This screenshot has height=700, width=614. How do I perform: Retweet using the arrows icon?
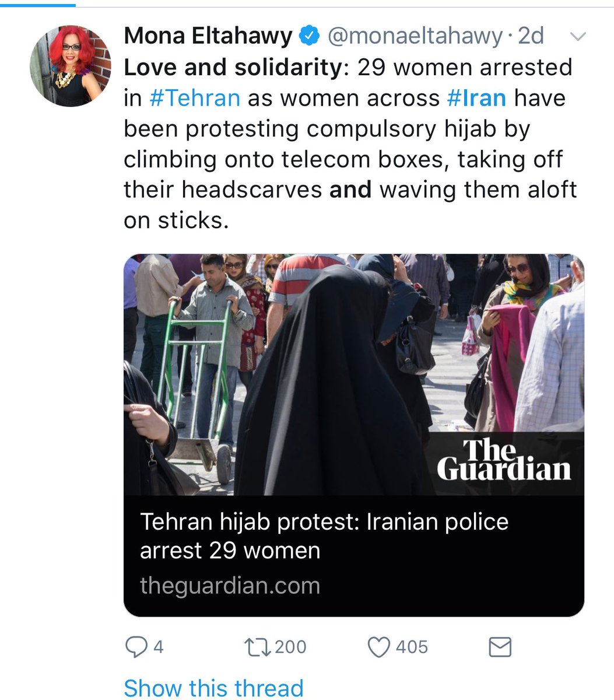coord(257,647)
